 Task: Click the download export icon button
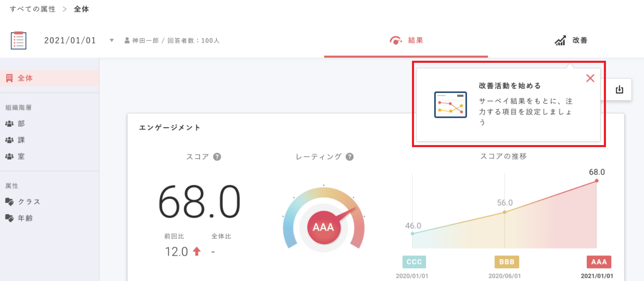tap(619, 90)
